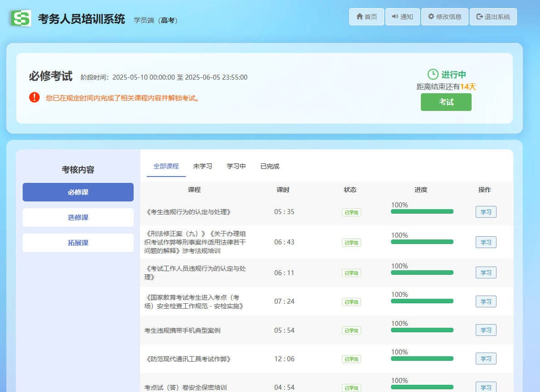Click the 课程 column header

194,190
